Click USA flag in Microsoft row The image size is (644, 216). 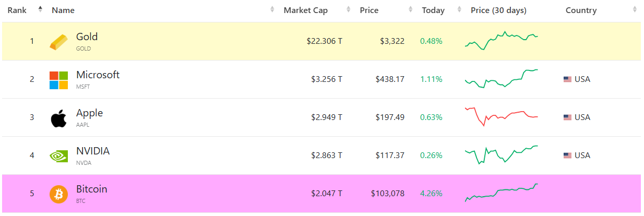click(567, 79)
